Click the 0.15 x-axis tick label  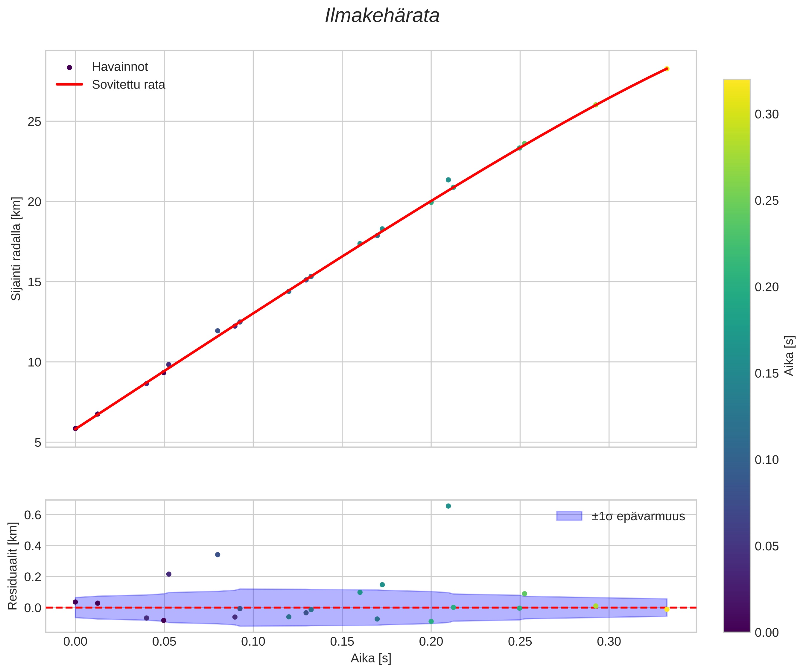coord(342,641)
